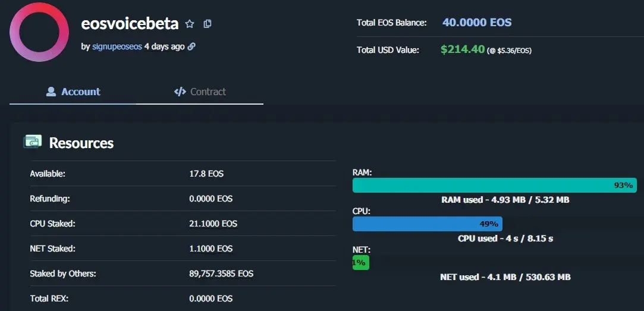Screen dimensions: 644x311
Task: Click the NET used 4.1 MB text
Action: (505, 277)
